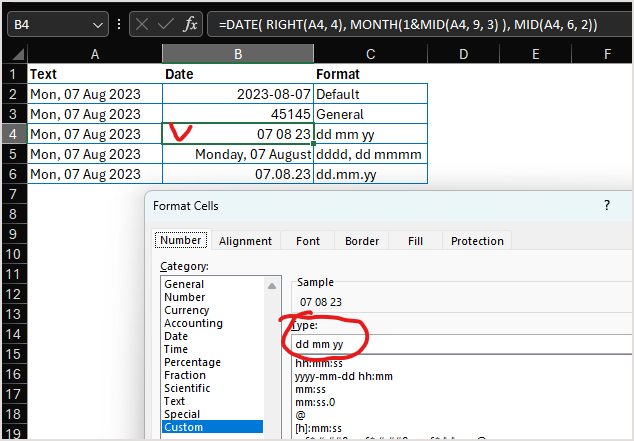The width and height of the screenshot is (634, 441).
Task: Click the Date header cell B1
Action: point(238,74)
